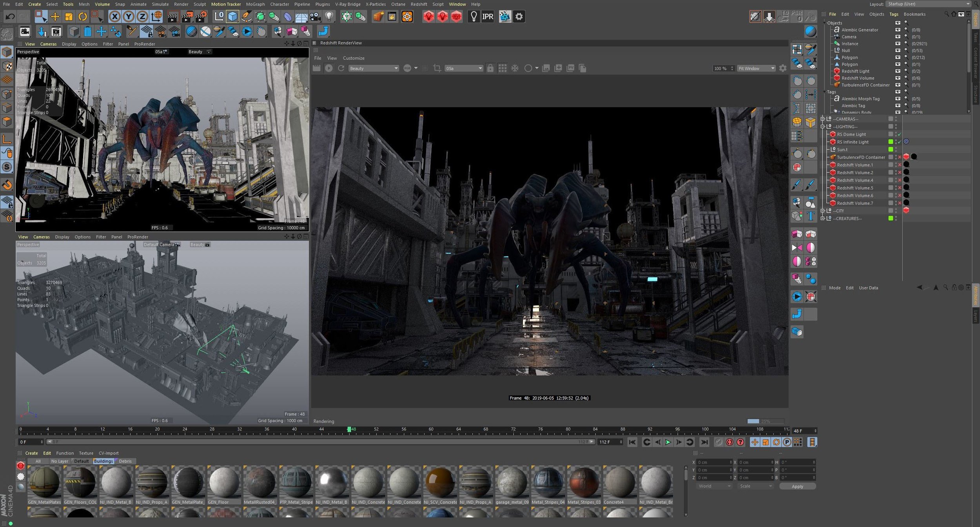Toggle the enable checkmark on RS Dome Light
980x527 pixels.
pyautogui.click(x=899, y=134)
